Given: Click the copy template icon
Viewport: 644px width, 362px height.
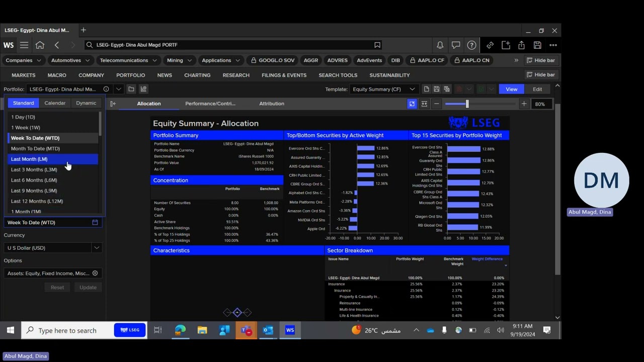Looking at the screenshot, I should [x=447, y=89].
